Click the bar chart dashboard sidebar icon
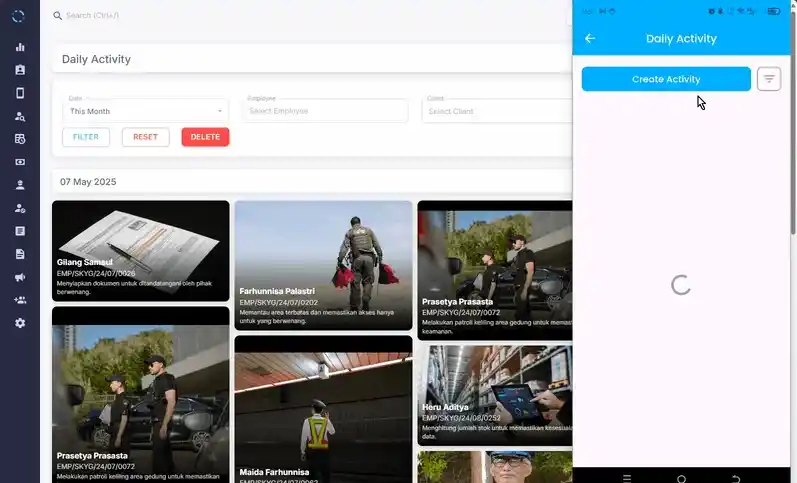The height and width of the screenshot is (483, 797). point(20,47)
